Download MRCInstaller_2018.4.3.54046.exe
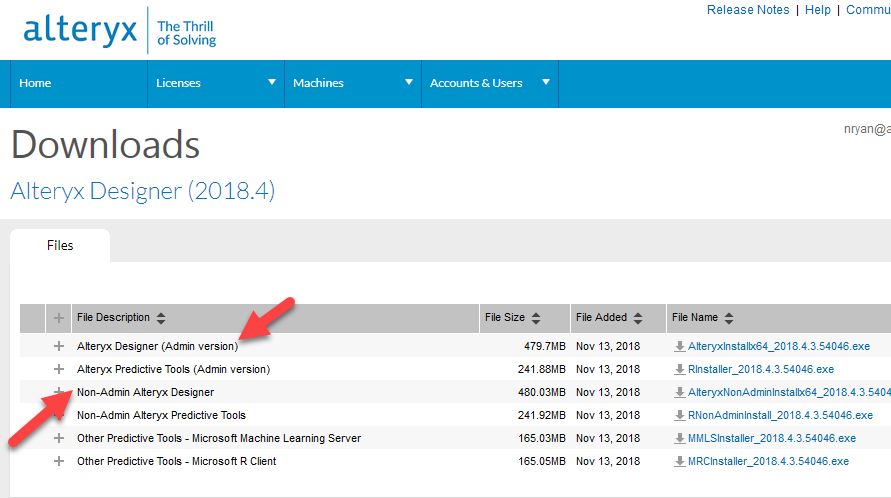 tap(768, 462)
